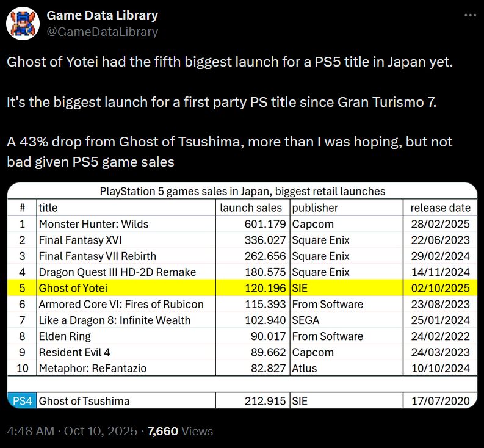The image size is (484, 448).
Task: Click the 336.027 launch sales value
Action: click(x=265, y=240)
